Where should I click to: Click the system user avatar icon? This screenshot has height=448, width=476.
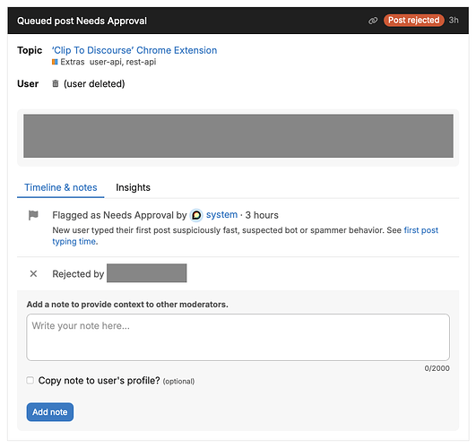tap(196, 215)
